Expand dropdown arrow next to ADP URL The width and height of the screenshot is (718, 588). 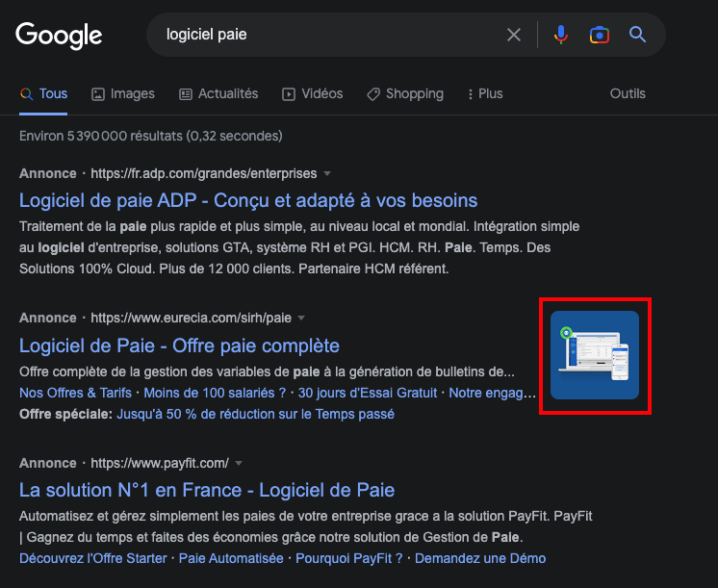coord(327,174)
